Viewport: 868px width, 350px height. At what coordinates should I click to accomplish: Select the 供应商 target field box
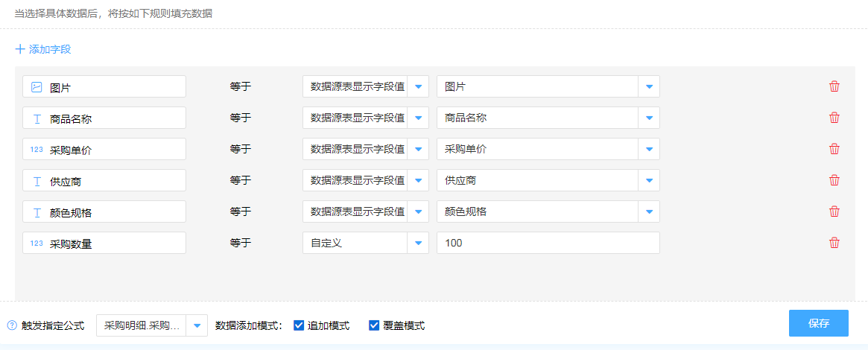pos(104,180)
